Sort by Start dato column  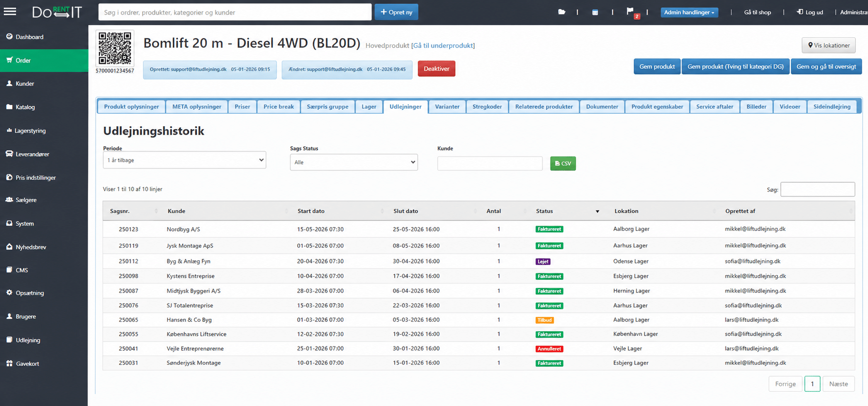coord(339,211)
